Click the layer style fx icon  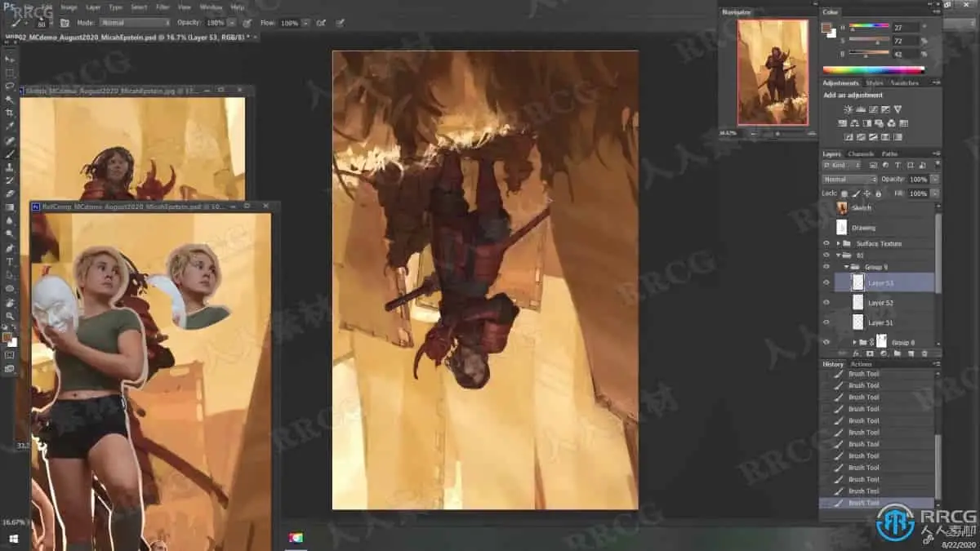(855, 353)
